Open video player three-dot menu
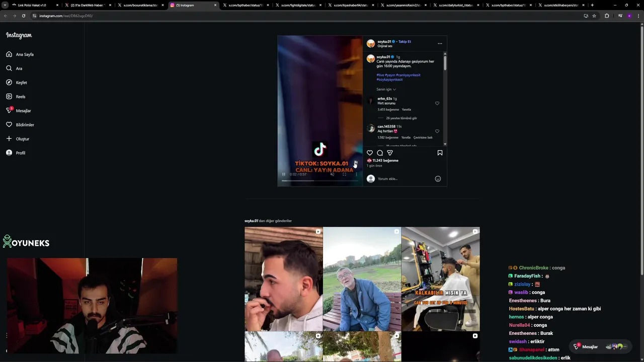Image resolution: width=644 pixels, height=362 pixels. click(x=356, y=174)
